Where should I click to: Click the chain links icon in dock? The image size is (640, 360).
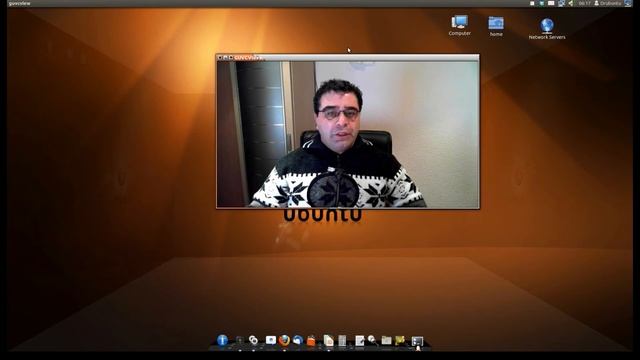253,340
